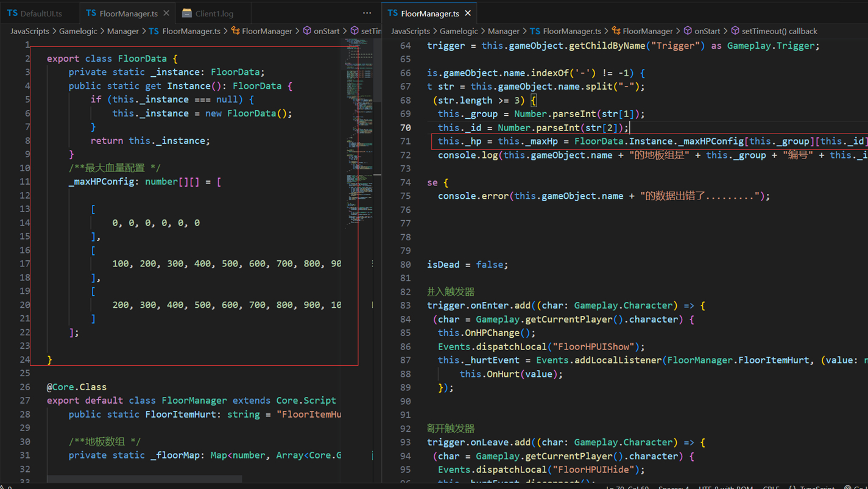868x489 pixels.
Task: Switch to the DefaultUI.ts tab
Action: tap(35, 13)
